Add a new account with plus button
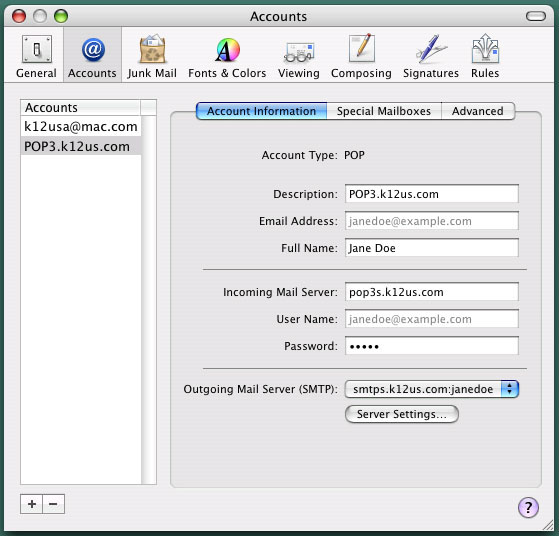This screenshot has width=559, height=536. [32, 504]
